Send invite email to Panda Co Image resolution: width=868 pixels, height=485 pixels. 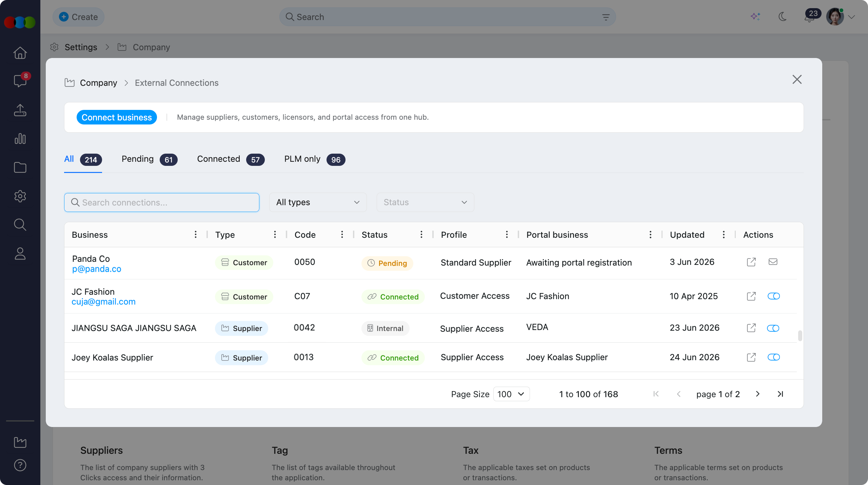coord(773,262)
